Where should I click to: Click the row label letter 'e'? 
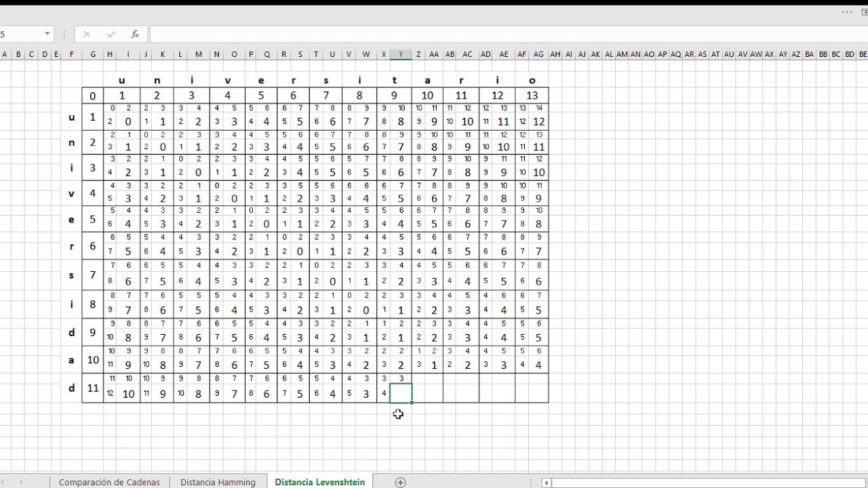click(x=72, y=219)
